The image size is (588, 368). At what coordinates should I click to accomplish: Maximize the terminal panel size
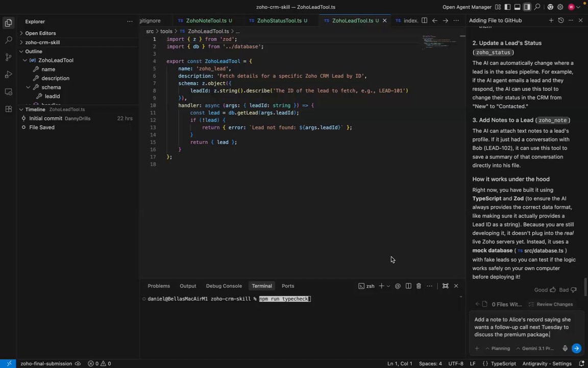point(445,286)
